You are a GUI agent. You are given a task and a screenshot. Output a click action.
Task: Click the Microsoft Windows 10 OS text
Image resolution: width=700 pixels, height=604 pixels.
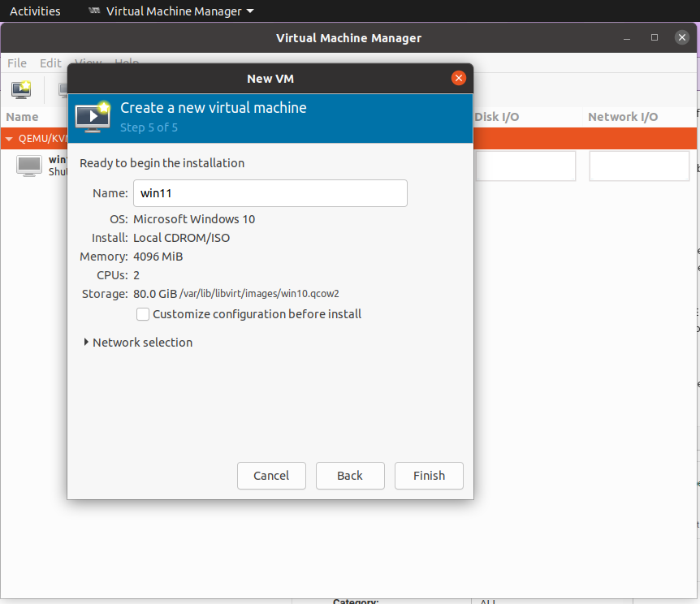pos(194,219)
